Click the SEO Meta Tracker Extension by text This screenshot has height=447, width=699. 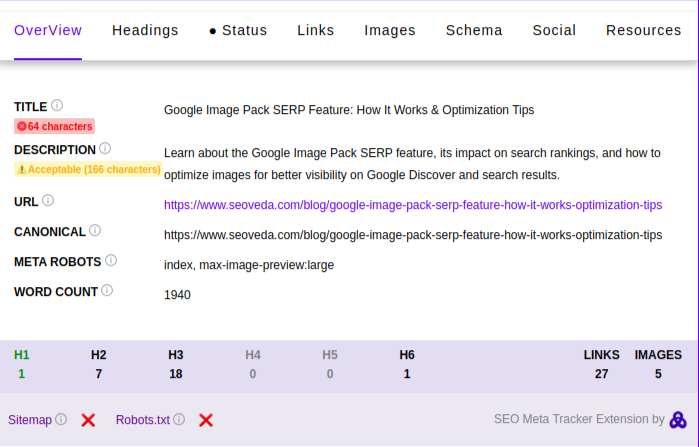(x=579, y=419)
